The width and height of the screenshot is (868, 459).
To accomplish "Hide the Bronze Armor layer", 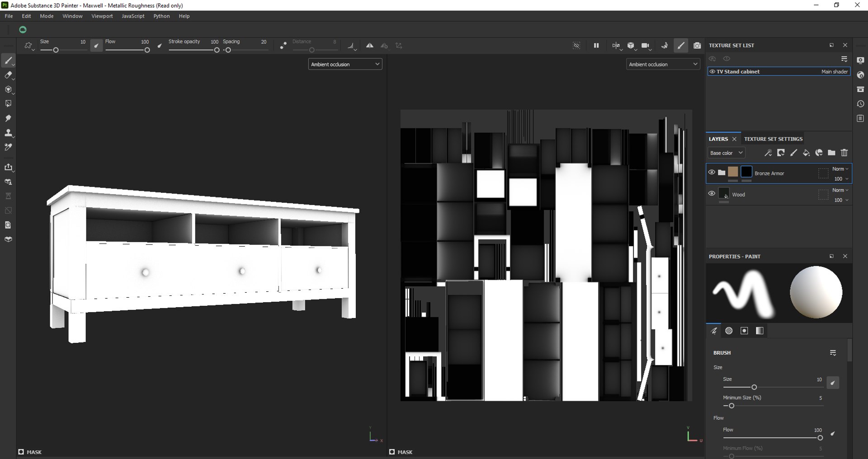I will click(x=712, y=172).
